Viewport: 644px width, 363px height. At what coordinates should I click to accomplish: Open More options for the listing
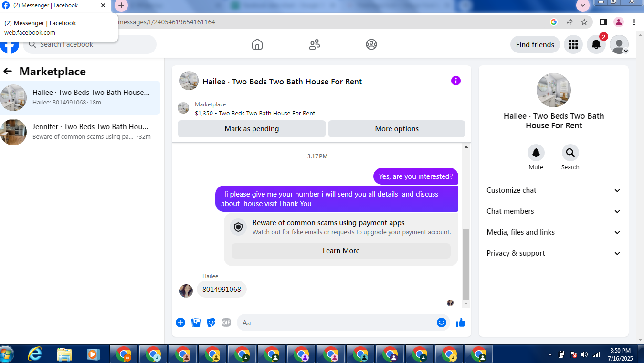click(397, 129)
